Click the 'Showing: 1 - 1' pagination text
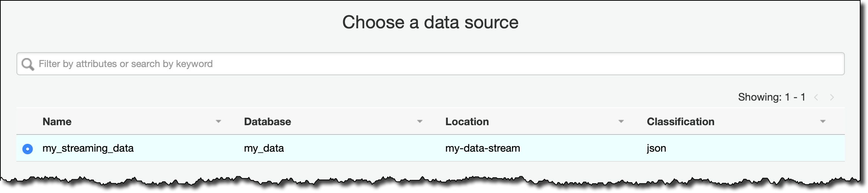The height and width of the screenshot is (193, 868). 771,97
